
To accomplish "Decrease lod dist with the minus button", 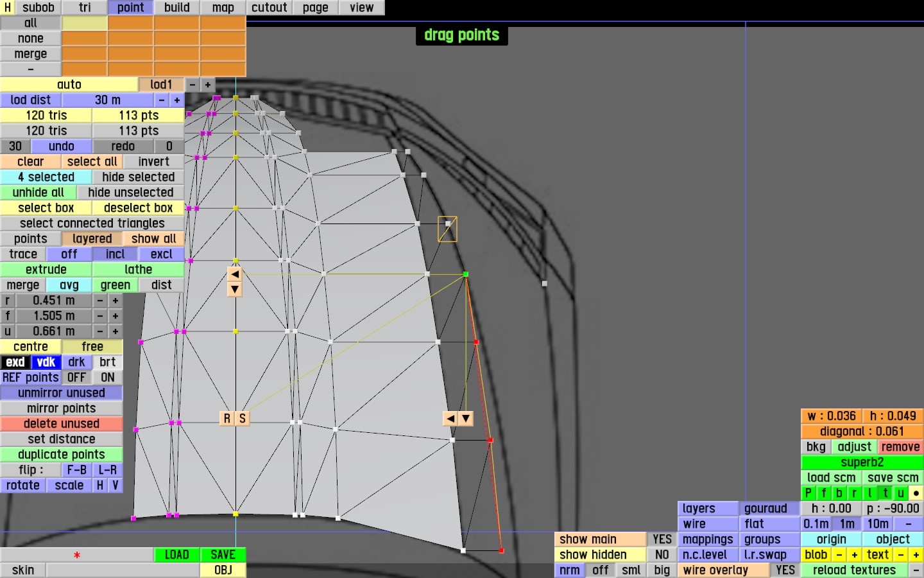I will click(162, 100).
